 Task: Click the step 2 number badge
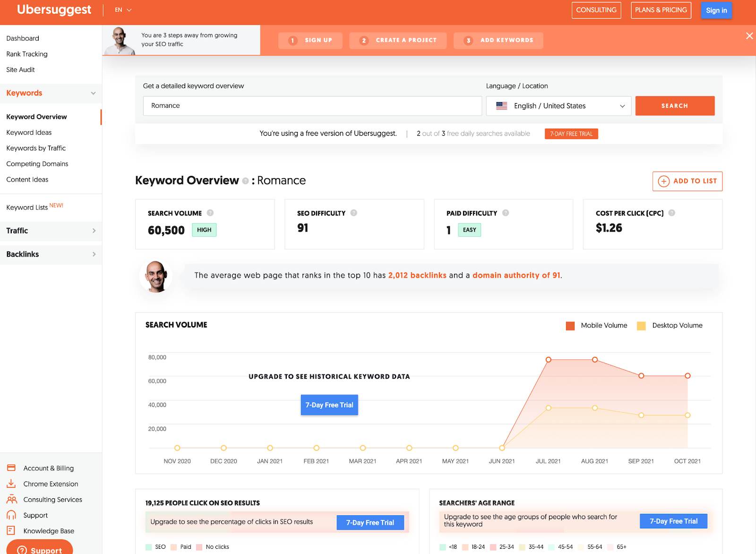[364, 41]
